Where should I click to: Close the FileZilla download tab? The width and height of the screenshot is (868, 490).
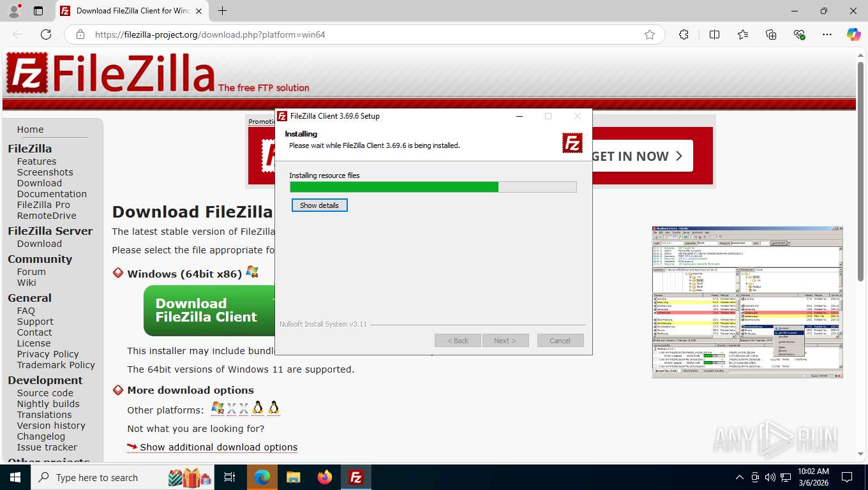click(199, 11)
